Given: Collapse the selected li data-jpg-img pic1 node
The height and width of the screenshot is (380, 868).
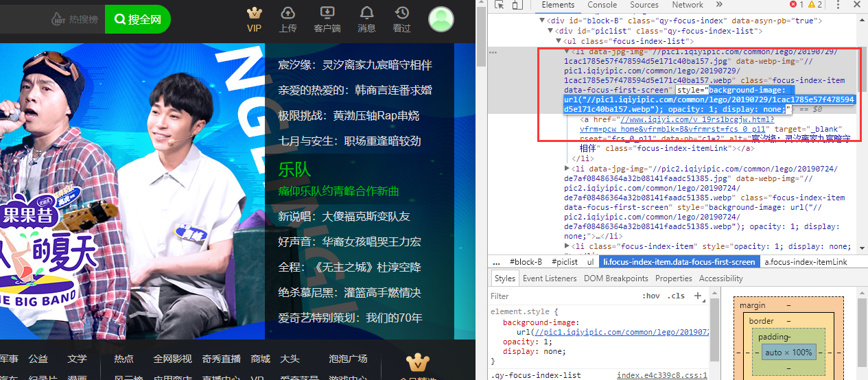Looking at the screenshot, I should click(567, 51).
